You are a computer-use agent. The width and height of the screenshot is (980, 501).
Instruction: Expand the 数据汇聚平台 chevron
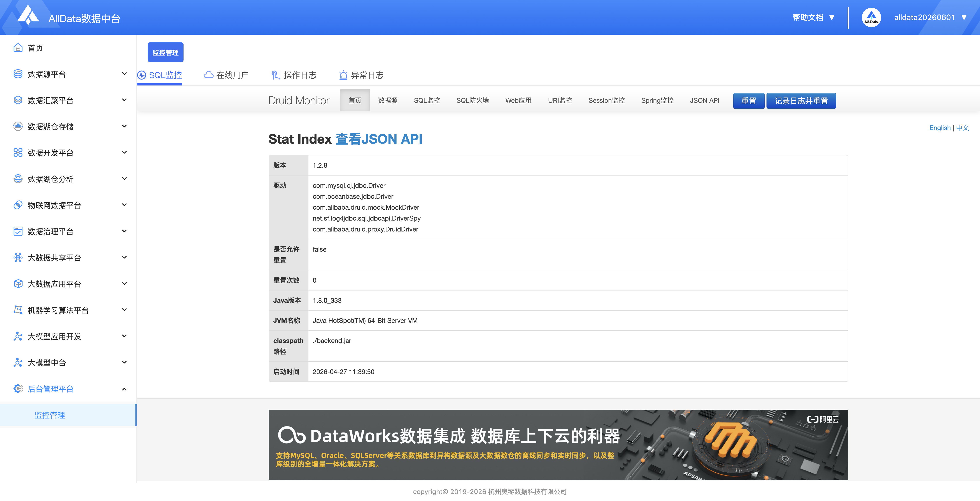click(x=124, y=100)
